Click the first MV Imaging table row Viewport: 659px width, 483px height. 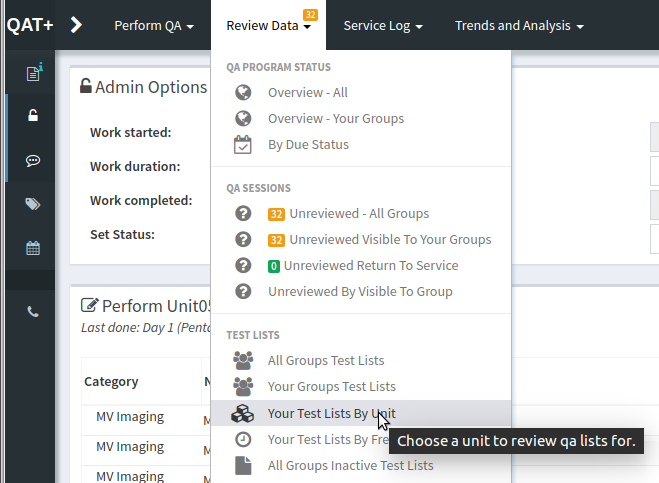pos(130,417)
